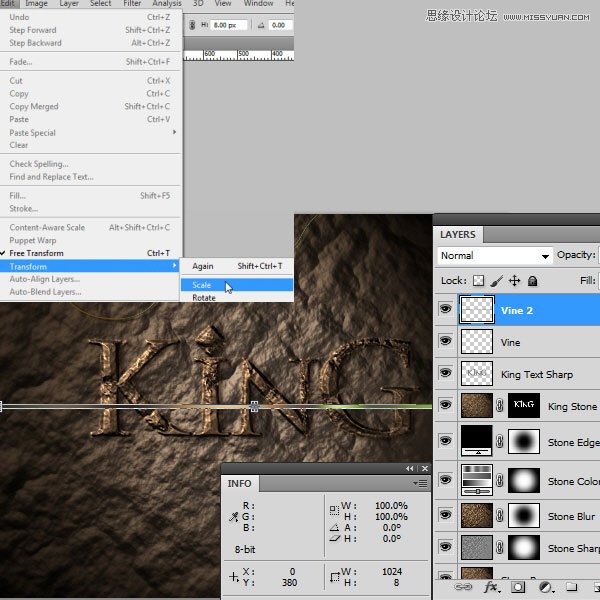Click the link layers chain icon at Layers panel bottom

(x=463, y=587)
